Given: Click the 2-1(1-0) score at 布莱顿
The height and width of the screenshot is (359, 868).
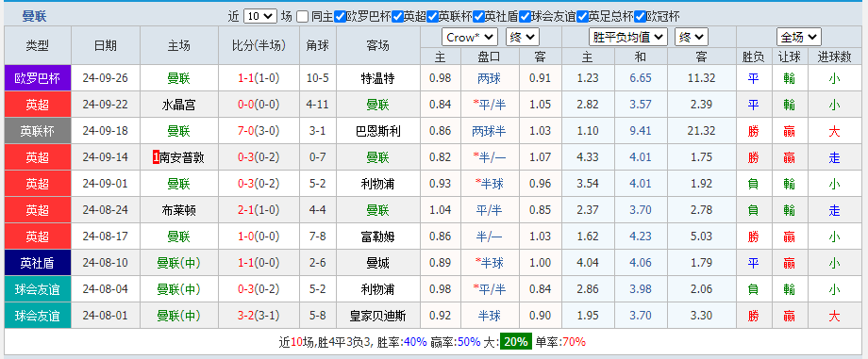Looking at the screenshot, I should 259,210.
